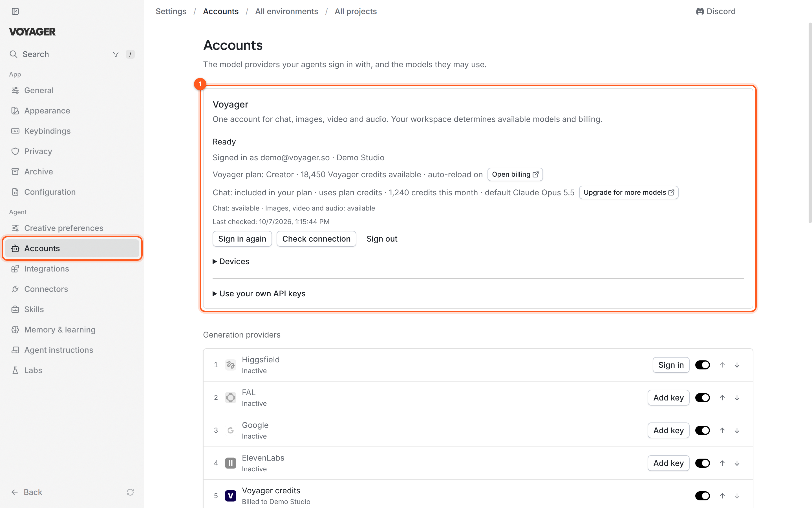Click the FAL provider logo
This screenshot has width=812, height=508.
pos(231,397)
